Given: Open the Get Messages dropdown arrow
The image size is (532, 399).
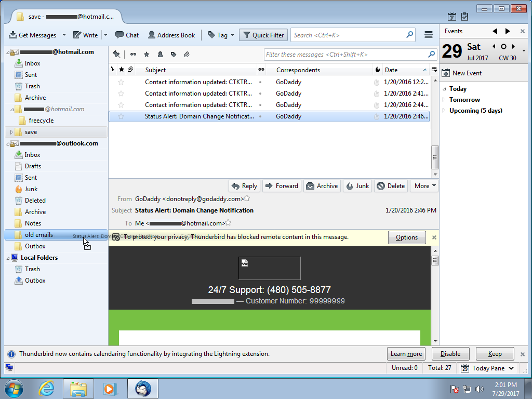Looking at the screenshot, I should click(x=64, y=35).
